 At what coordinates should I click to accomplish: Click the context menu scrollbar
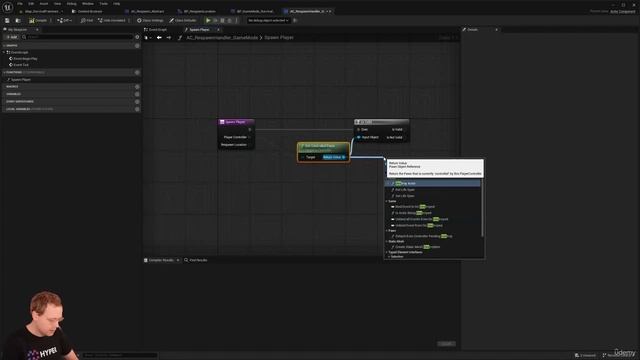482,208
